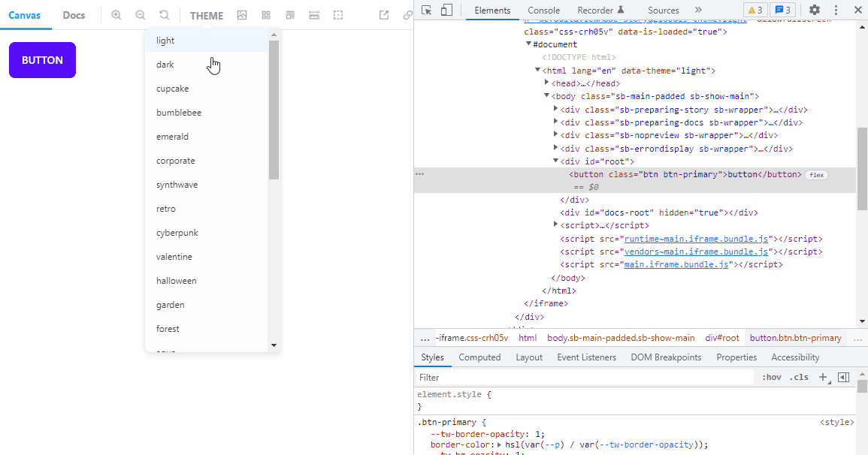This screenshot has height=455, width=868.
Task: Open the Sources DevTools tab
Action: (663, 10)
